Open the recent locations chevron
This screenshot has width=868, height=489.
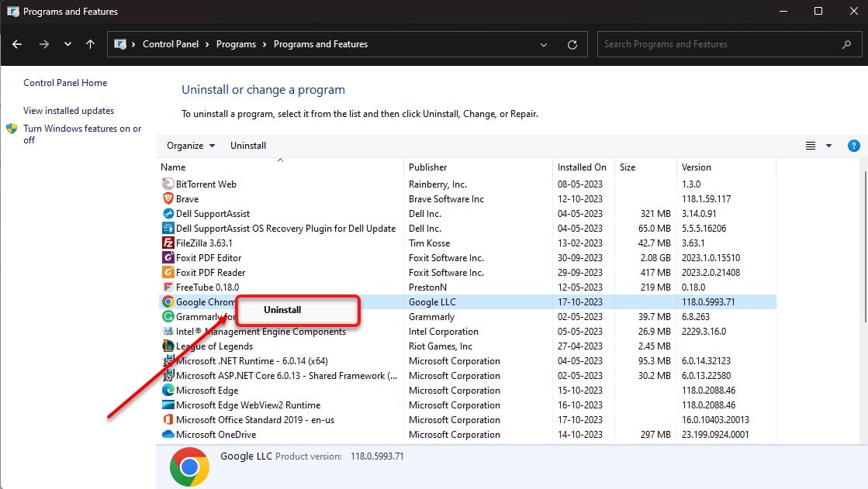[x=67, y=44]
